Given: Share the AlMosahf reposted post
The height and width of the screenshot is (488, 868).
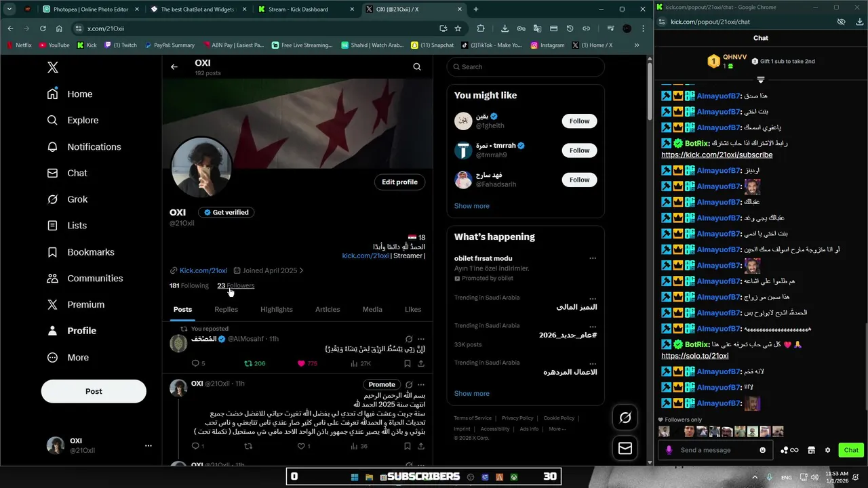Looking at the screenshot, I should pyautogui.click(x=421, y=363).
